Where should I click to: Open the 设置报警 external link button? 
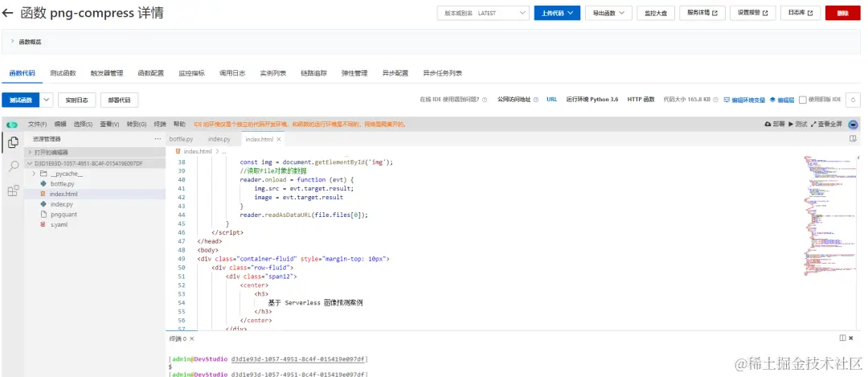753,14
